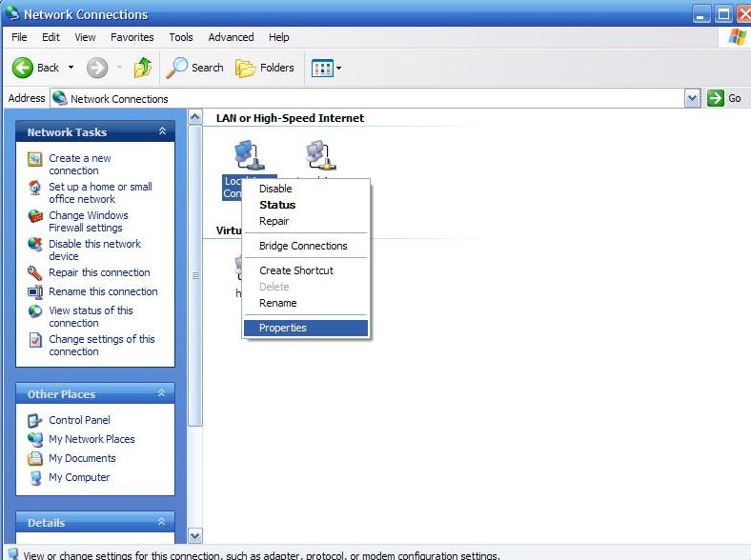
Task: Open the Back button history dropdown arrow
Action: 71,68
